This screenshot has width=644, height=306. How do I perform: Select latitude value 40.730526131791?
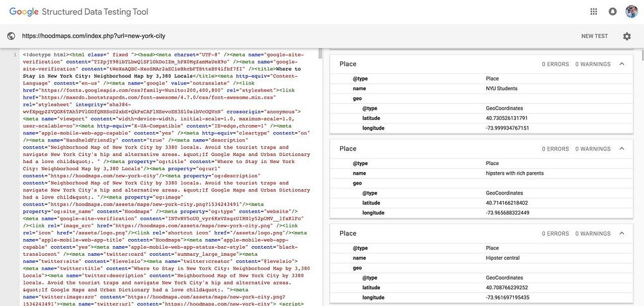tap(506, 119)
